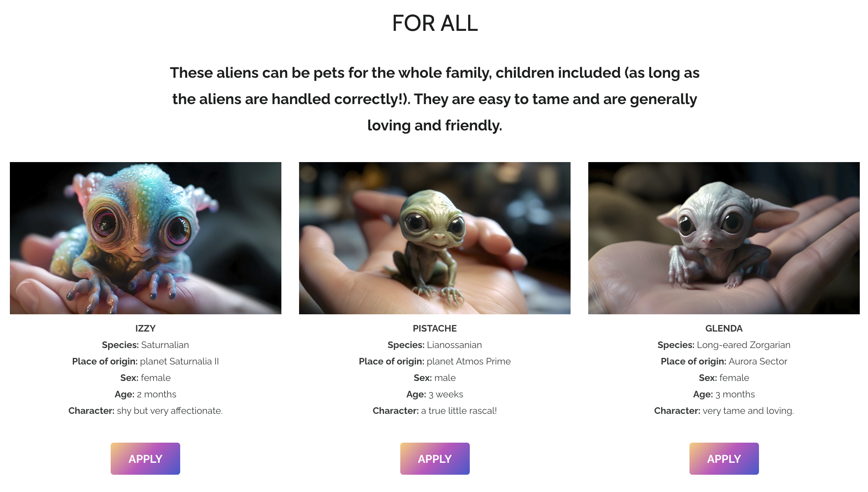Click the Aurora Sector origin text

point(724,361)
